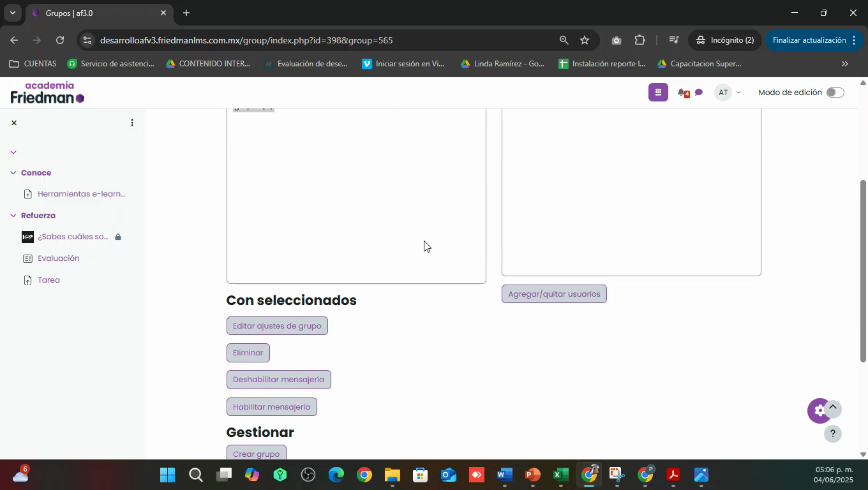868x490 pixels.
Task: Open the purple grid menu icon
Action: 658,93
